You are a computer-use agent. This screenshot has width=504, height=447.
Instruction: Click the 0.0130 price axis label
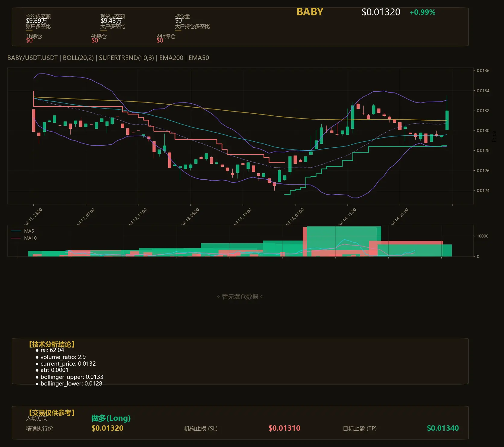pyautogui.click(x=483, y=131)
